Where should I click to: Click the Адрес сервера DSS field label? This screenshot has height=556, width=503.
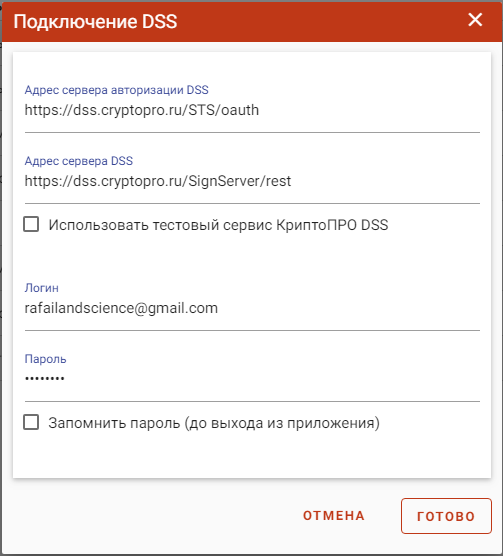(x=79, y=161)
